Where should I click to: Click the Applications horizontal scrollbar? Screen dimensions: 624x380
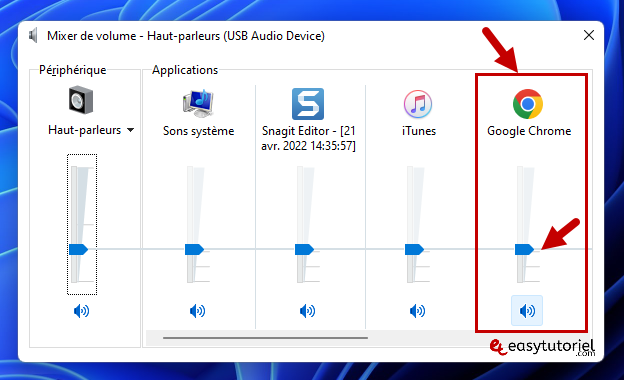coord(265,338)
